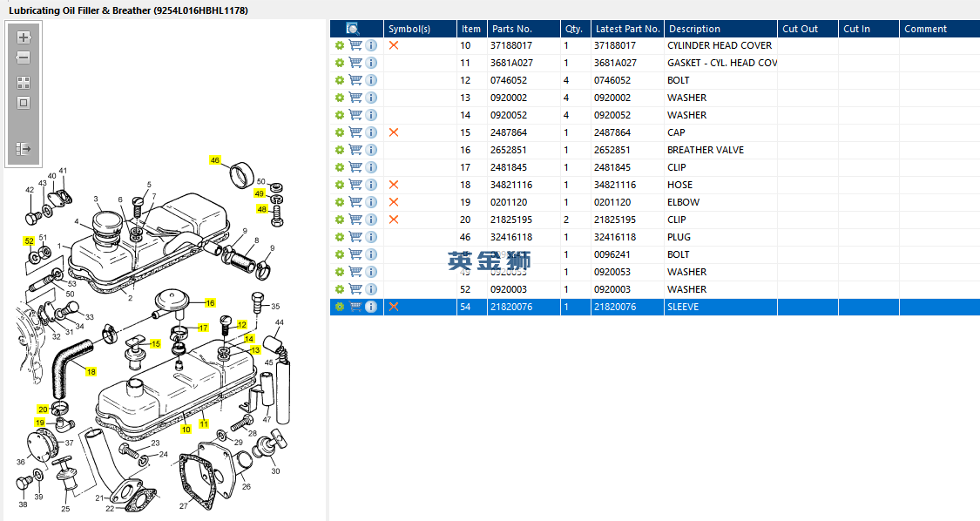Screen dimensions: 980x521
Task: Select the ELBOW description cell
Action: (720, 202)
